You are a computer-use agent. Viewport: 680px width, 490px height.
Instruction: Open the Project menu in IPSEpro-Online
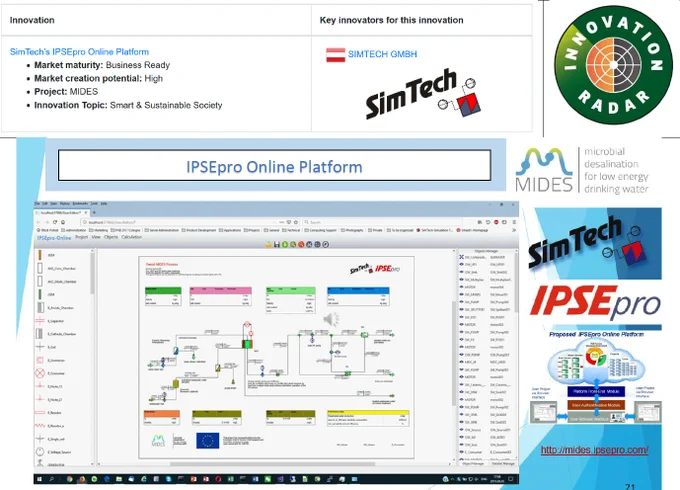point(81,237)
